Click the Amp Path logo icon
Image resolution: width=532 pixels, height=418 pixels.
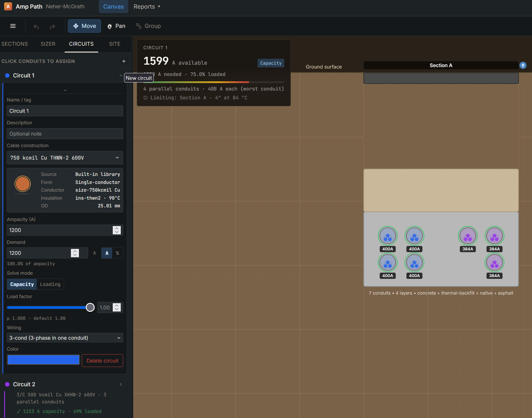(x=8, y=6)
